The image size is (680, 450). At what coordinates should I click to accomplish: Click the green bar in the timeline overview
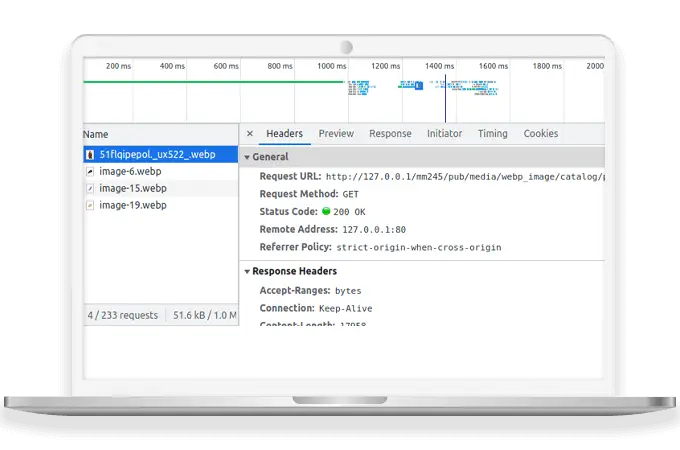pyautogui.click(x=200, y=82)
